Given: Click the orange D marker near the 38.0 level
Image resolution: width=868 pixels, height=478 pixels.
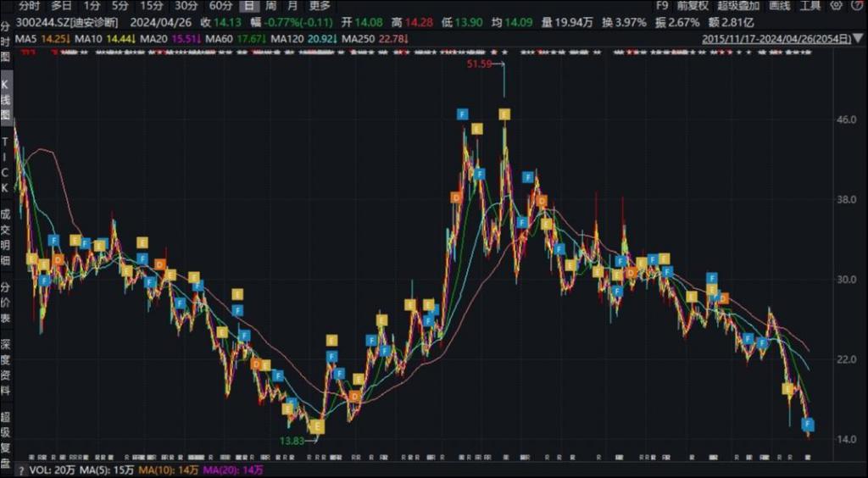Looking at the screenshot, I should (456, 197).
